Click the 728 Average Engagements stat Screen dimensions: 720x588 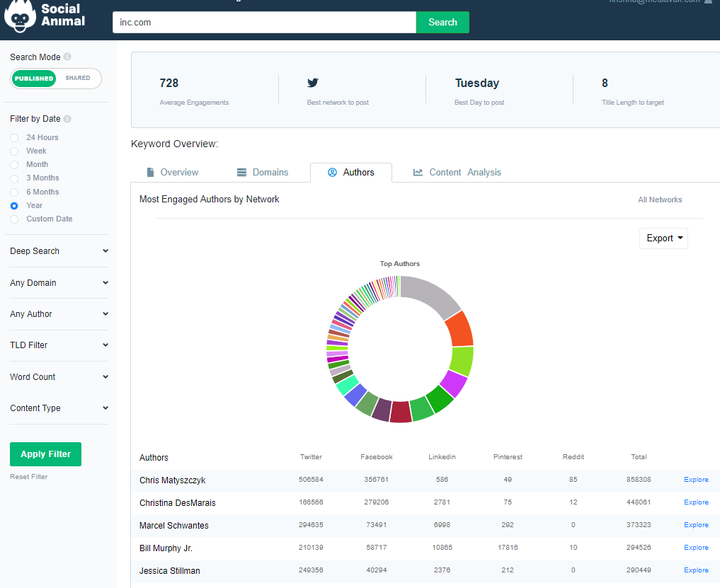[x=194, y=92]
